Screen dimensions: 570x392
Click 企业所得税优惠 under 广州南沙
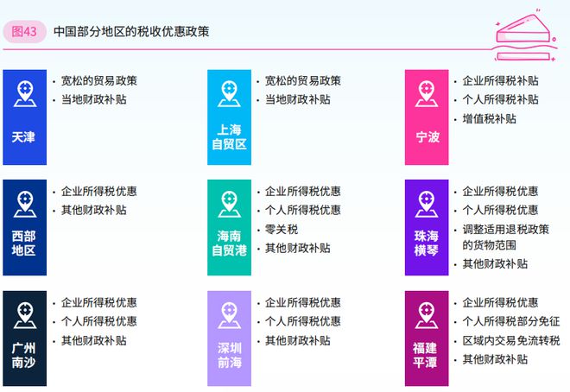[98, 302]
